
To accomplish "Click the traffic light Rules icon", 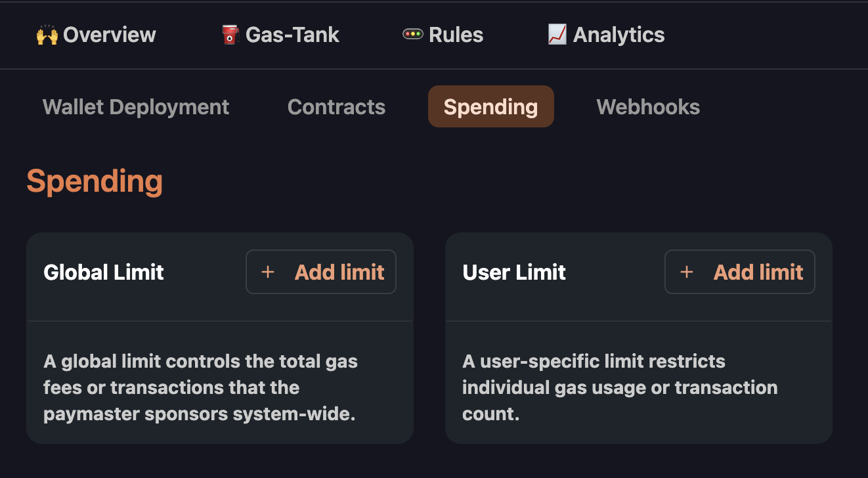I will [412, 34].
